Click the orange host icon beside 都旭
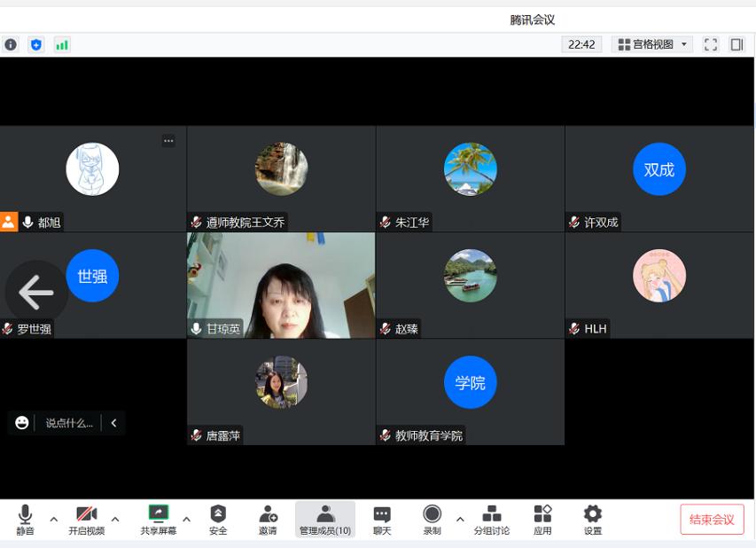This screenshot has width=756, height=548. [x=9, y=222]
